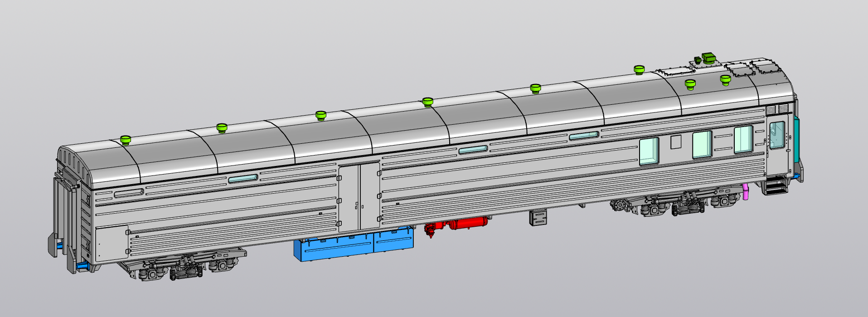Image resolution: width=868 pixels, height=317 pixels.
Task: Select the square hatch panel at lower left side
Action: pos(112,244)
